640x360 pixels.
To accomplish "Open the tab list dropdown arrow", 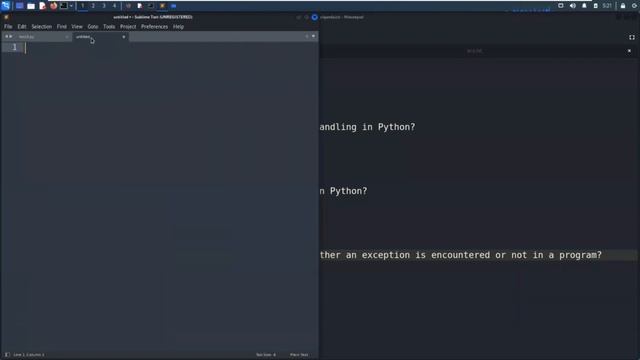I will 313,36.
